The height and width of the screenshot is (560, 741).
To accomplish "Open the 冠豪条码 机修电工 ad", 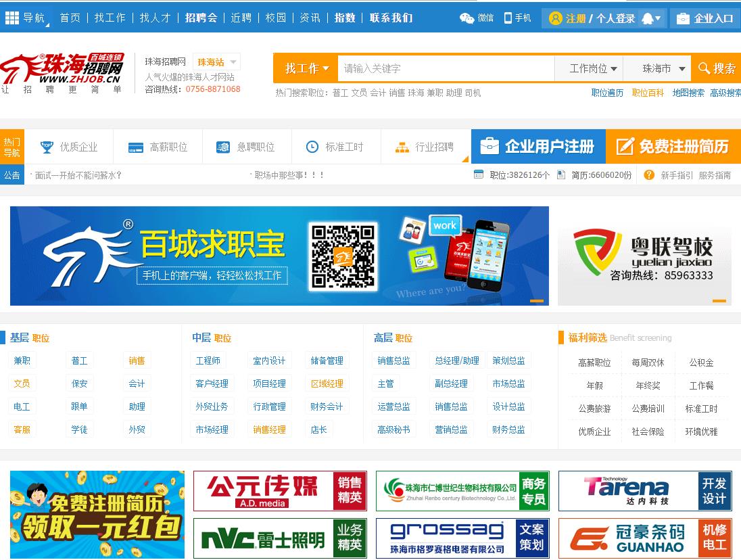I will click(645, 538).
